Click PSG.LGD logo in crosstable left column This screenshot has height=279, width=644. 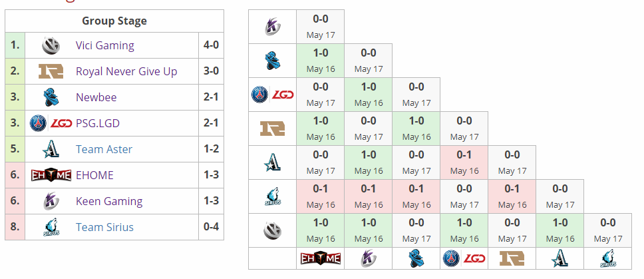pyautogui.click(x=272, y=95)
